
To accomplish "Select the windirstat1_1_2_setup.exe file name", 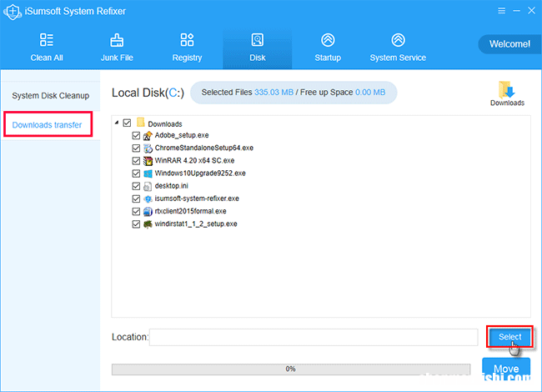I will (196, 224).
